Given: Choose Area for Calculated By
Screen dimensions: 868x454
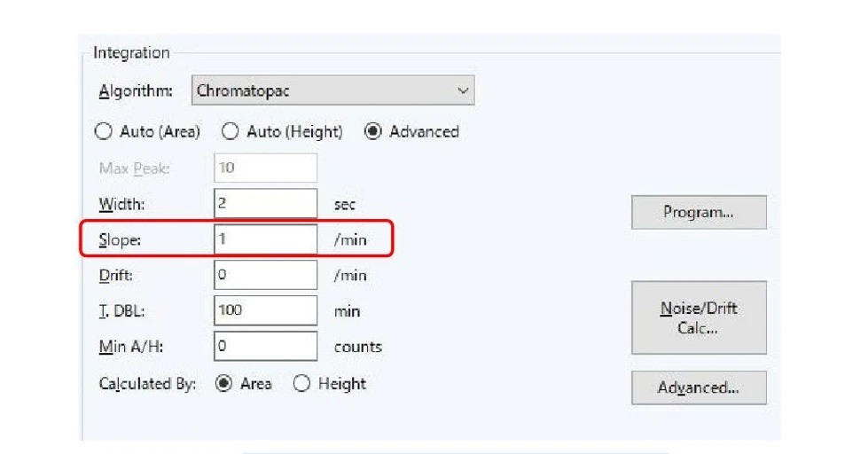Looking at the screenshot, I should point(224,384).
